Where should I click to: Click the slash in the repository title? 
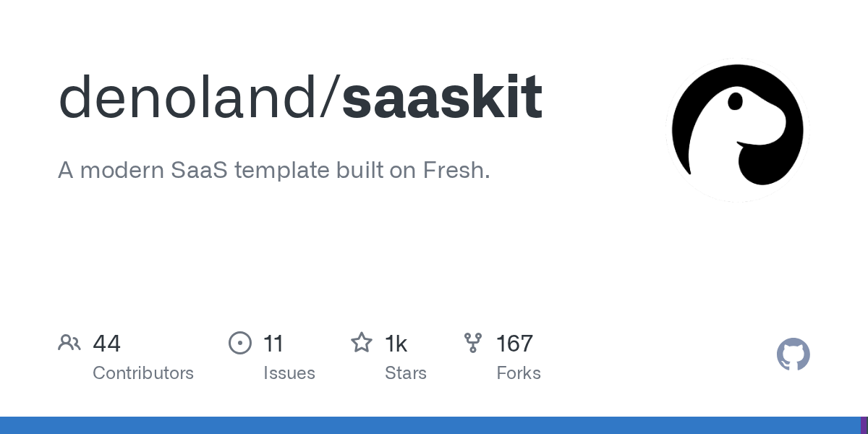coord(331,98)
